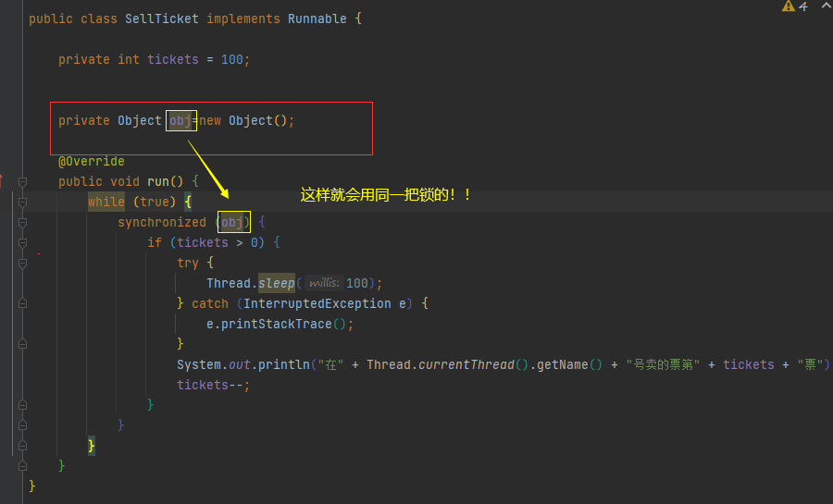The image size is (833, 504).
Task: Open the inspection warnings indicator showing 4
Action: tap(795, 6)
